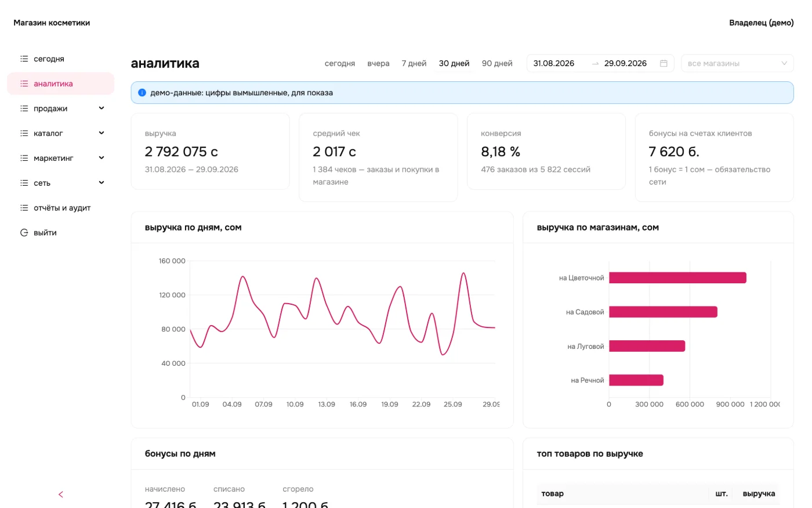This screenshot has height=508, width=812.
Task: Click the list icon next to аналитика
Action: 24,84
